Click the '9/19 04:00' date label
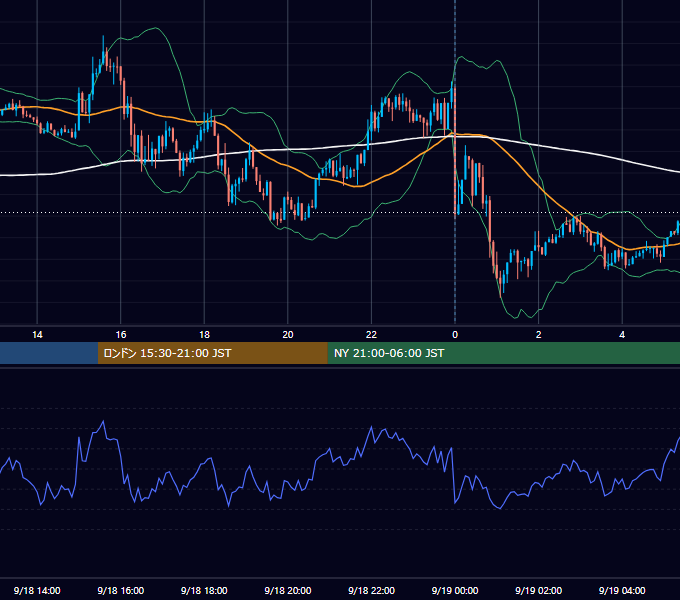Screen dimensions: 680x600 point(622,590)
